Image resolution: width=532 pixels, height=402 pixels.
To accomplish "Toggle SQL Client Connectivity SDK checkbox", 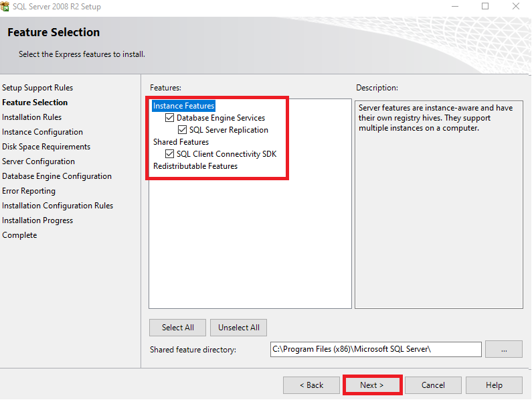I will pos(169,154).
